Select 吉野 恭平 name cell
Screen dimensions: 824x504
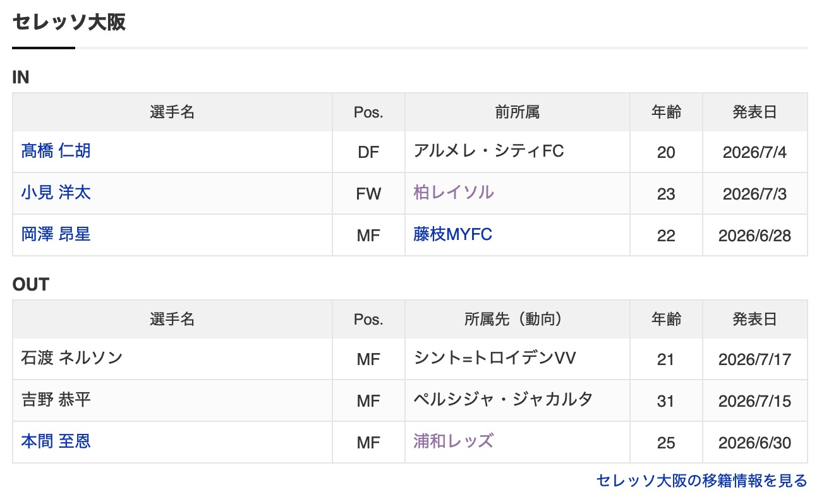click(x=173, y=400)
